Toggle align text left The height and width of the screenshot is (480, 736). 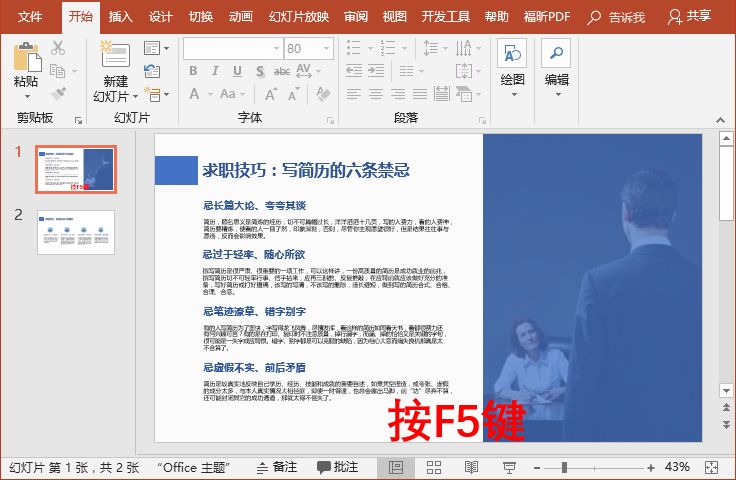pyautogui.click(x=353, y=94)
